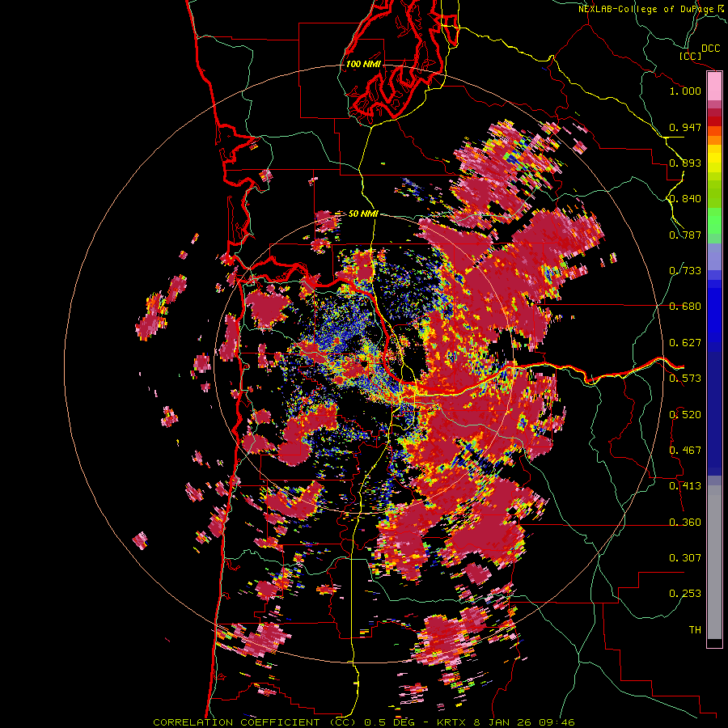Viewport: 728px width, 728px height.
Task: Click the yellow segment of color bar
Action: pos(714,159)
